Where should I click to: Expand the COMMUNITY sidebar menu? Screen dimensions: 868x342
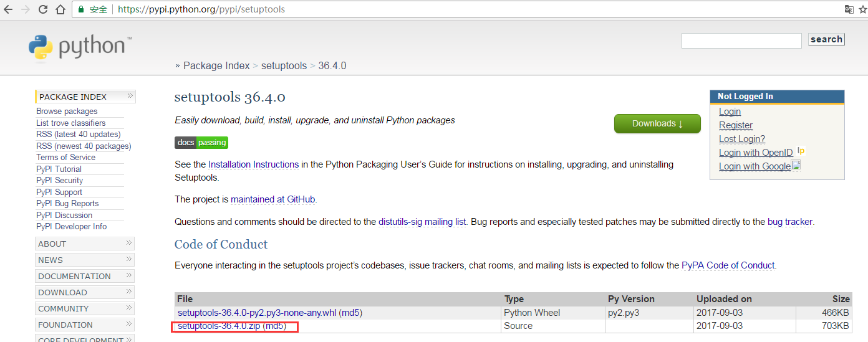[x=85, y=308]
